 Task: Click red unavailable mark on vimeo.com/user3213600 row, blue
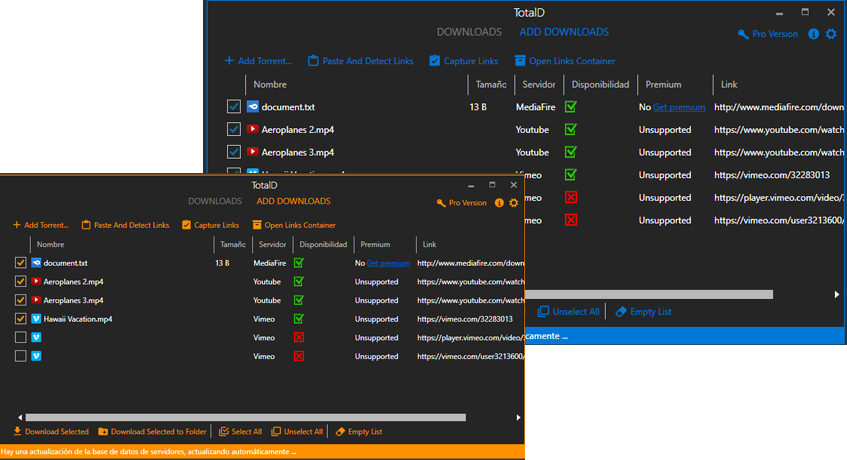click(570, 220)
